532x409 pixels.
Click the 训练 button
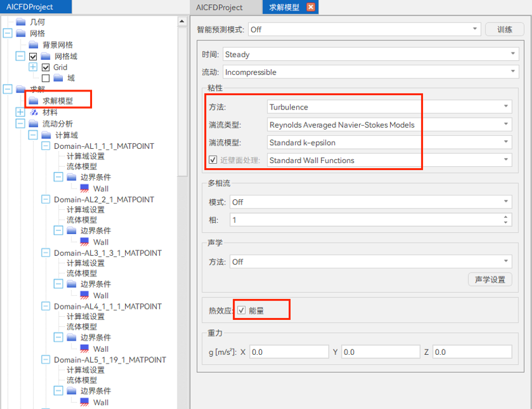[x=505, y=29]
